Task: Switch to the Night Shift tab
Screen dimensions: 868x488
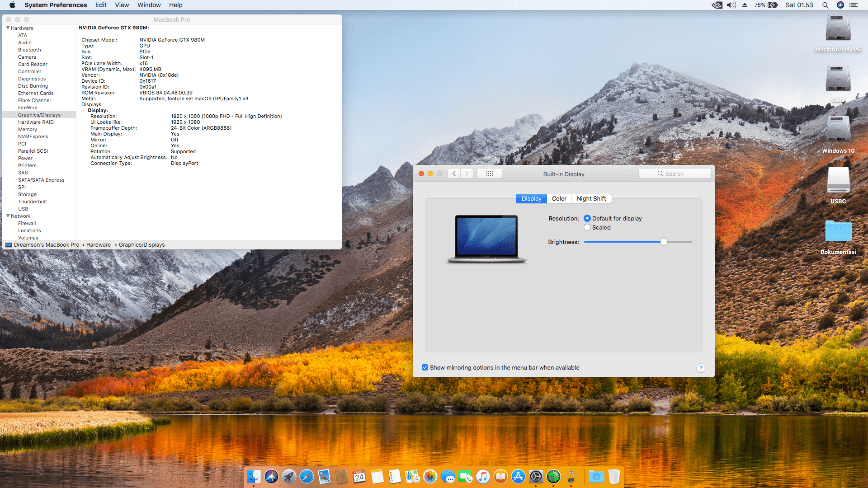Action: [x=591, y=198]
